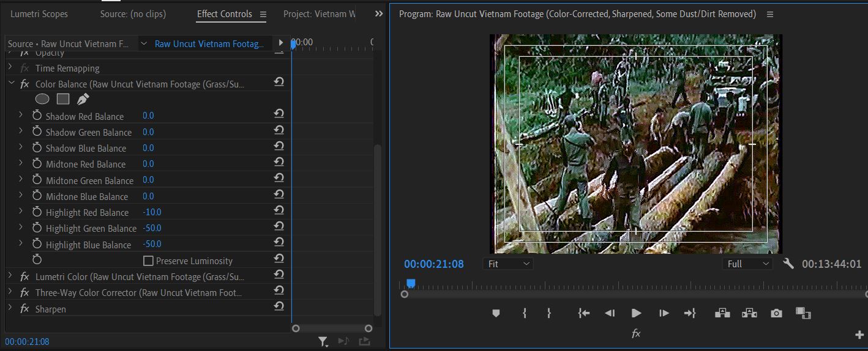Screen dimensions: 868x351
Task: Toggle animation stopwatch for Highlight Blue Balance
Action: (x=37, y=244)
